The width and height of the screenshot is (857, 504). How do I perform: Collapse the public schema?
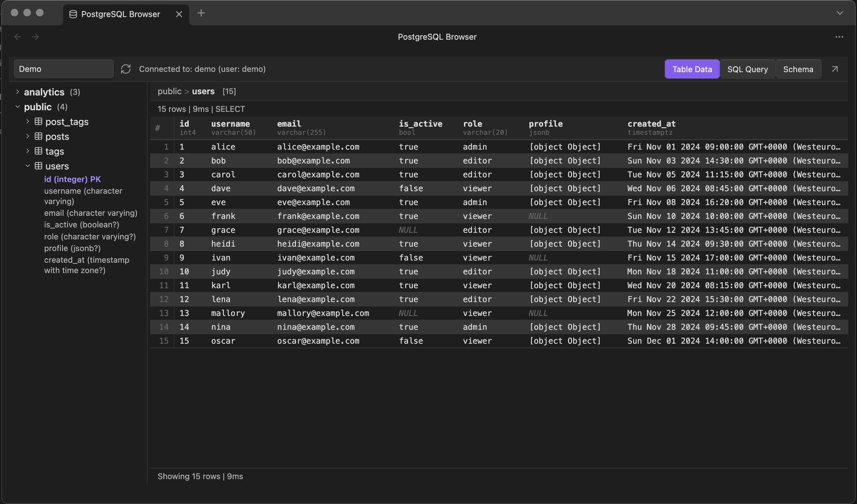[x=18, y=107]
